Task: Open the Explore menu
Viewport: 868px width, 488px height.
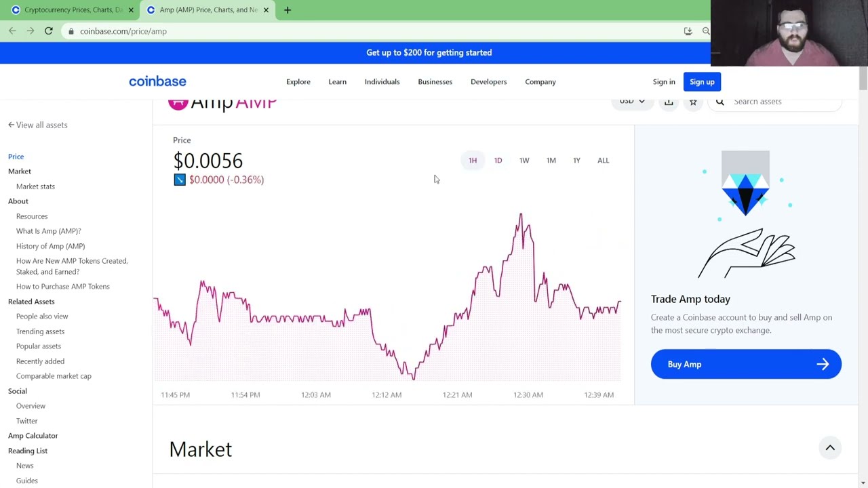Action: 298,82
